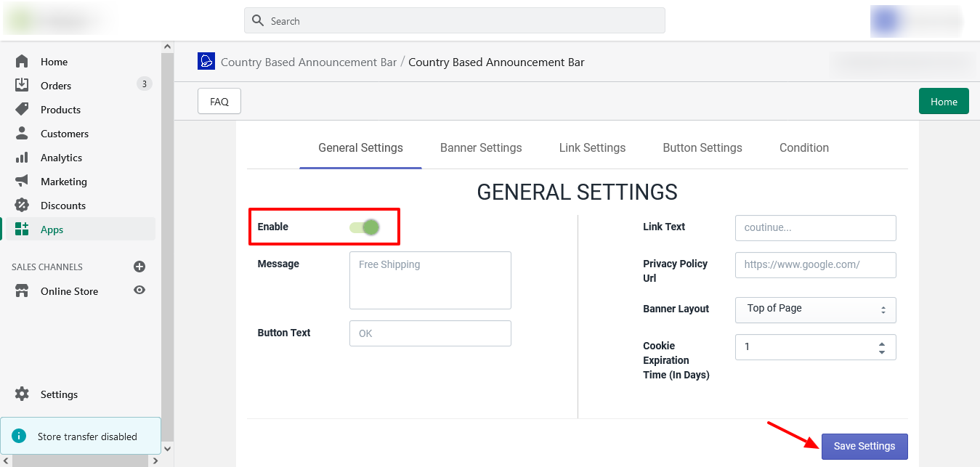This screenshot has height=467, width=980.
Task: Click the Settings gear icon
Action: point(22,394)
